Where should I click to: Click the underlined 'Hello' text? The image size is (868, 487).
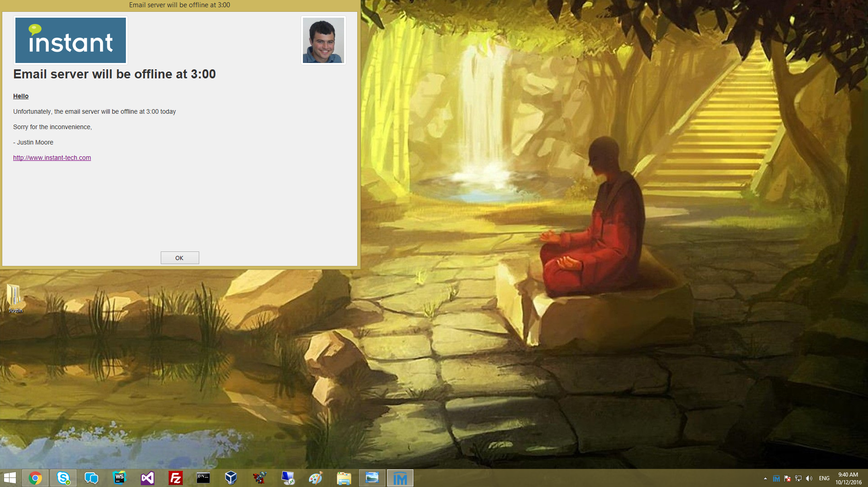(x=21, y=96)
